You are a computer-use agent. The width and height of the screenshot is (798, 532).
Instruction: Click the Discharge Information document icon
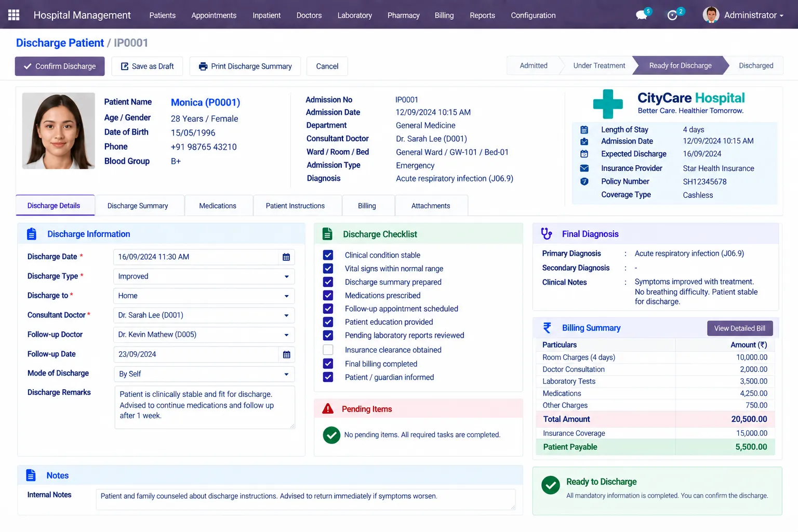32,234
